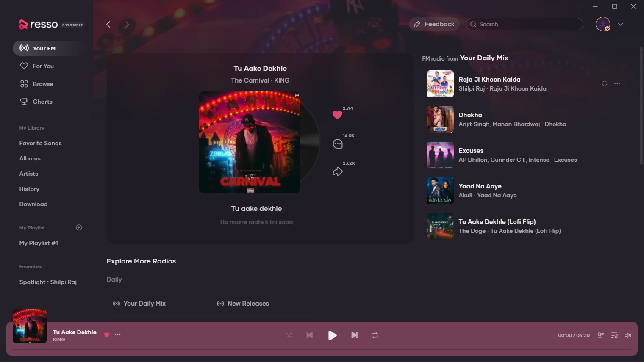Minimize the Resso window

click(x=595, y=6)
